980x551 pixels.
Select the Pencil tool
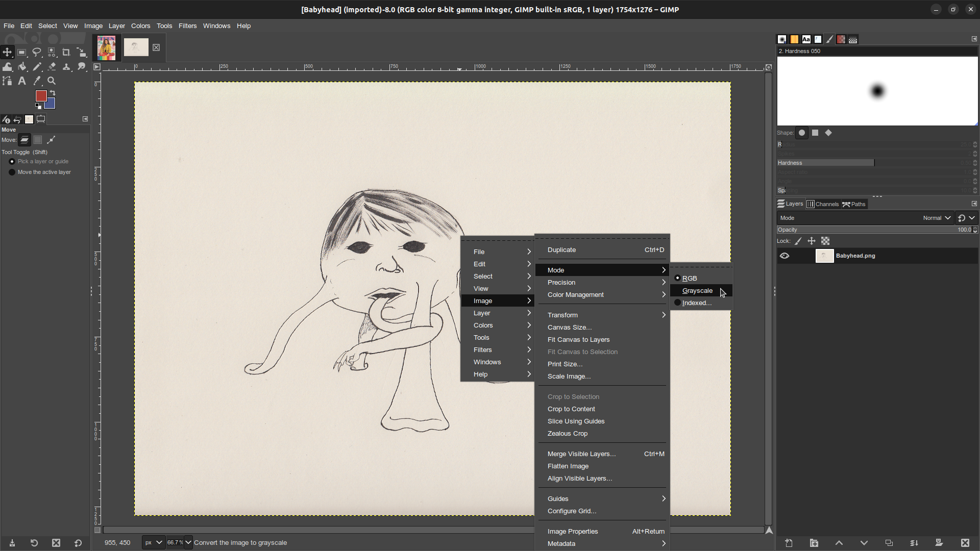point(37,66)
